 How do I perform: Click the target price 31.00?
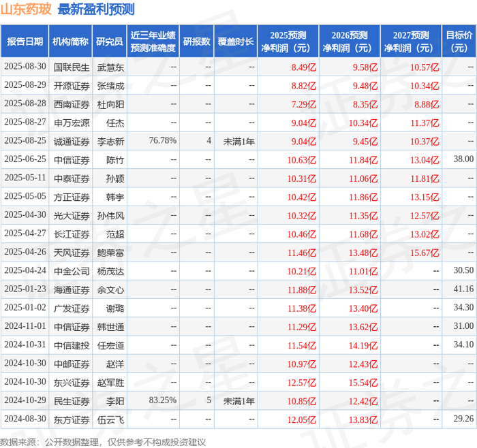[x=463, y=326]
